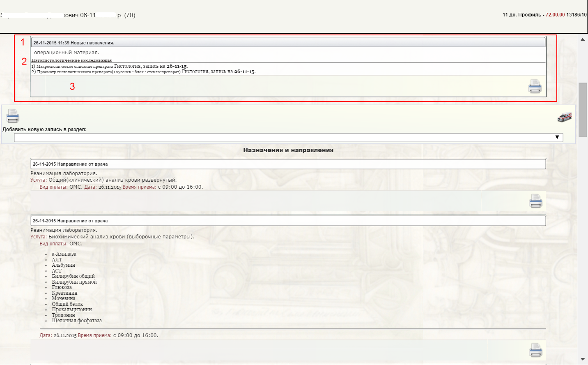Click the Общий(клинический) анализ крови развернутый service text

(x=113, y=180)
